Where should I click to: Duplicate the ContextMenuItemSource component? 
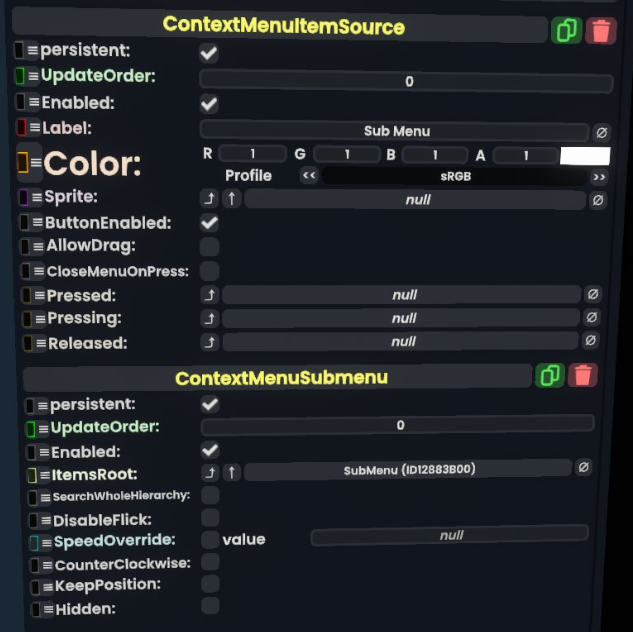tap(566, 30)
